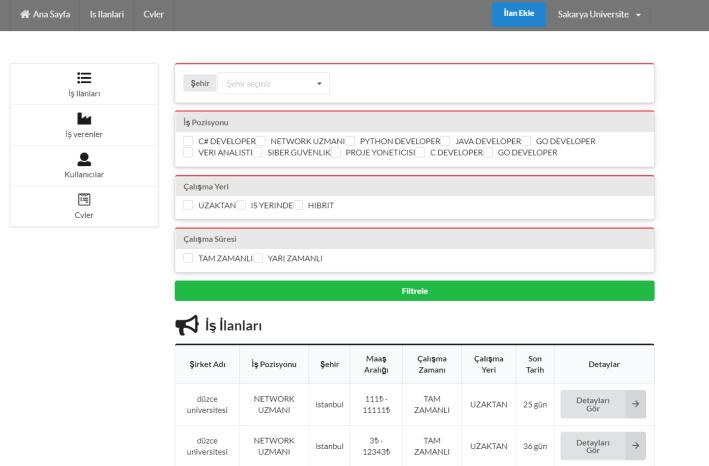This screenshot has height=466, width=709.
Task: Open the Şehir seçiniz dropdown
Action: (274, 84)
